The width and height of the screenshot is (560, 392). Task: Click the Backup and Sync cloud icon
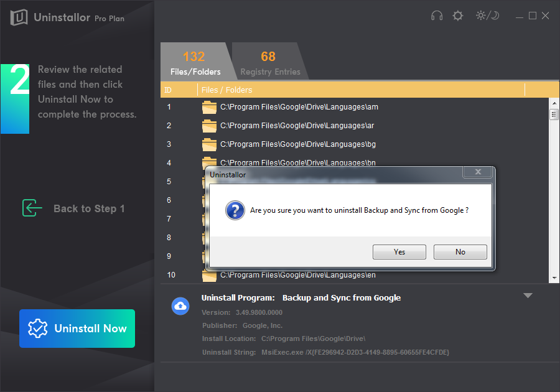coord(180,306)
